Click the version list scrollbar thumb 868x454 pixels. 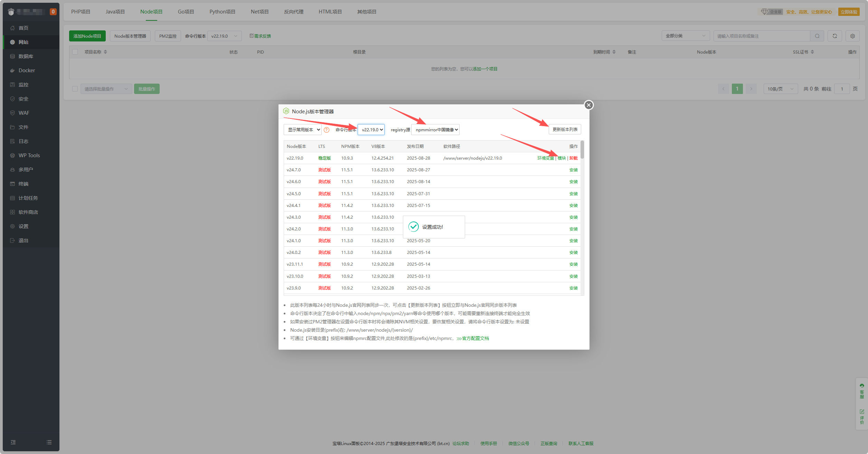coord(582,149)
